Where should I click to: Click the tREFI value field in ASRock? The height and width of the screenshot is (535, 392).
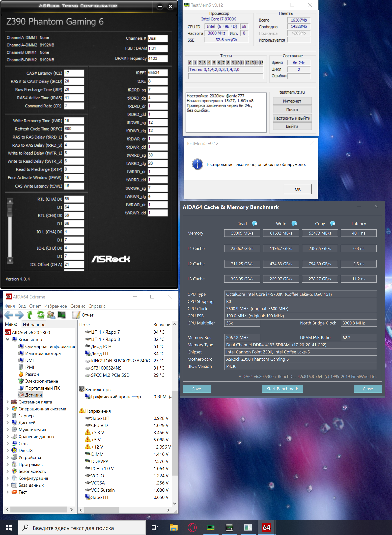(158, 73)
